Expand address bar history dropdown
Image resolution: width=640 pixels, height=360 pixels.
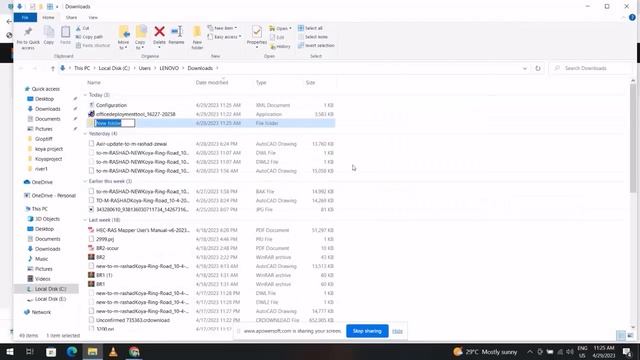pos(525,68)
